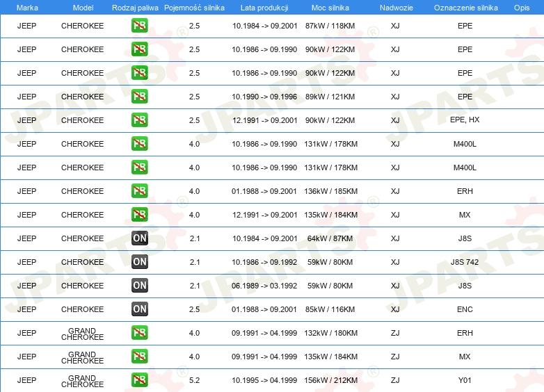Click the ON diesel icon in the 06.1989 -> 03.1992 row
The image size is (544, 392).
pyautogui.click(x=139, y=285)
